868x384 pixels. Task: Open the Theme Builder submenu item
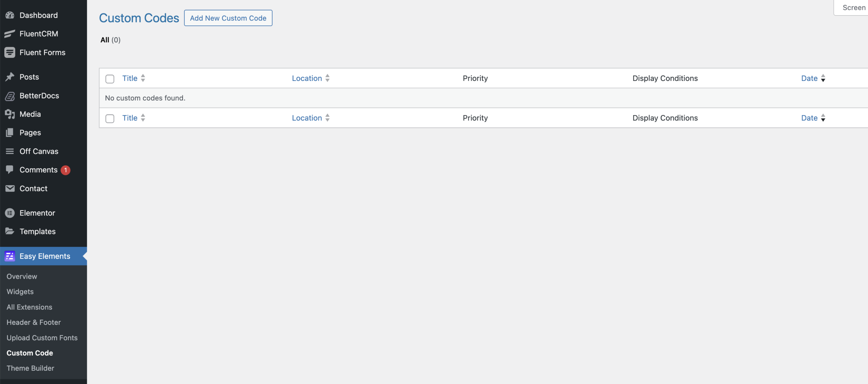pos(31,368)
